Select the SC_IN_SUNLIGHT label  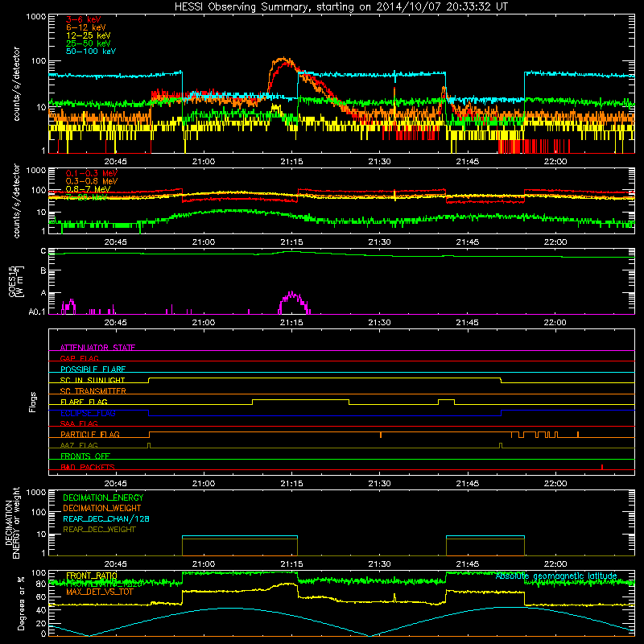coord(93,380)
